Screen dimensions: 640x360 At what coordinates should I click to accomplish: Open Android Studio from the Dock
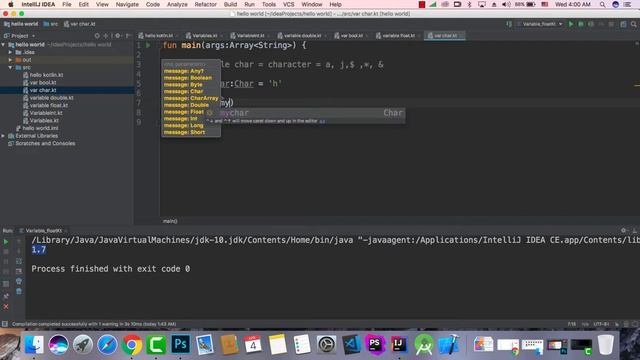[x=424, y=345]
